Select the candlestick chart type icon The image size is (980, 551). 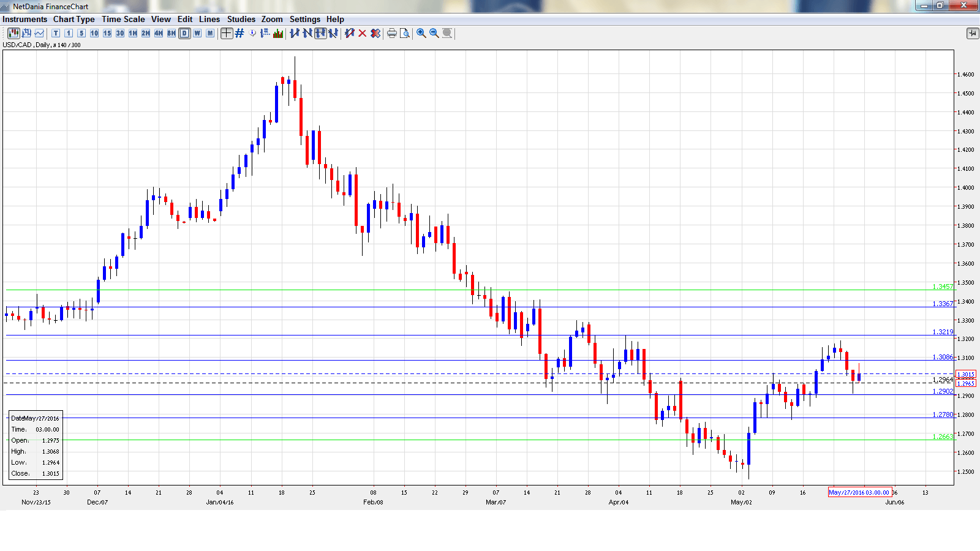pos(13,33)
